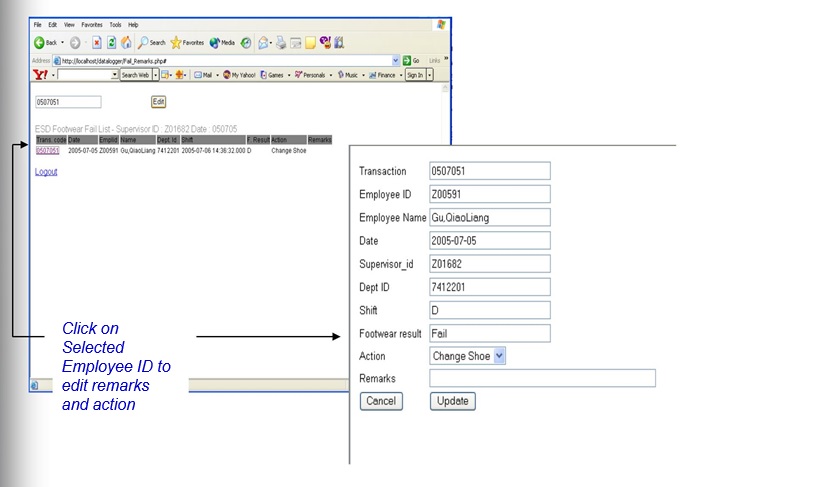Click the Print icon in toolbar
The image size is (819, 487).
click(281, 43)
